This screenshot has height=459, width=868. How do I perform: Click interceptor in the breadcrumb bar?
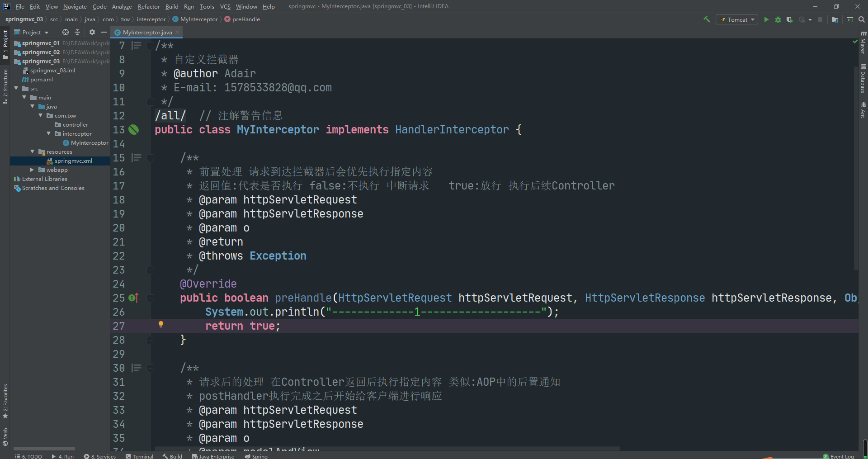tap(151, 19)
